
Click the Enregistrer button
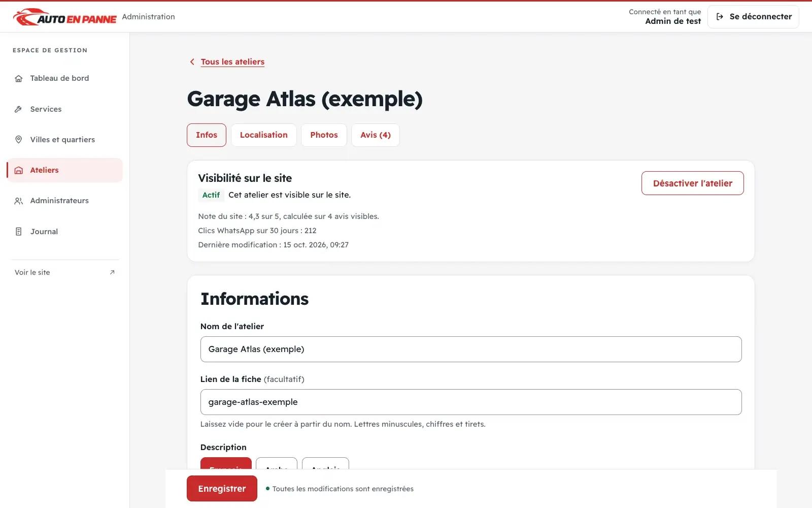click(x=222, y=489)
